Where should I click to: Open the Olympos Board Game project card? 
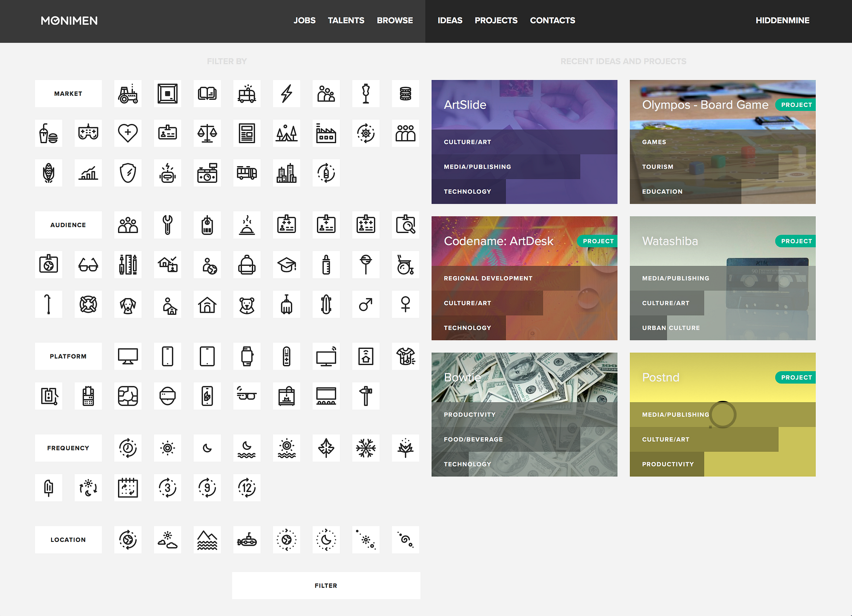[x=705, y=105]
